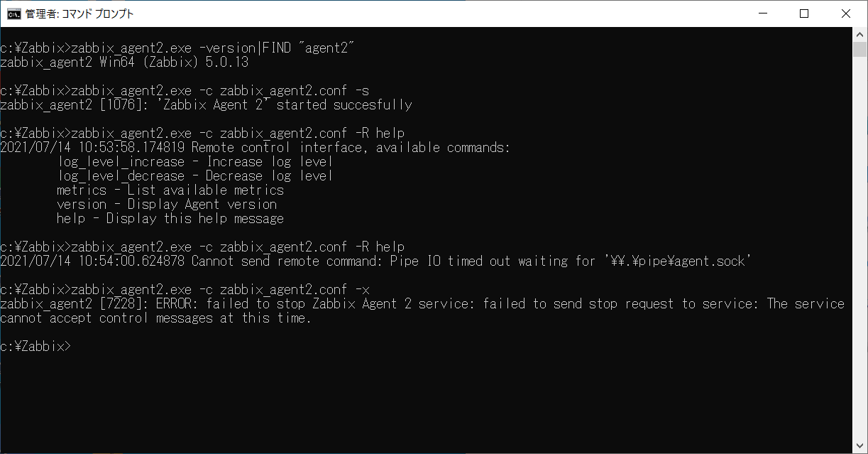This screenshot has width=868, height=454.
Task: Click the log_level_increase help entry
Action: [x=195, y=161]
